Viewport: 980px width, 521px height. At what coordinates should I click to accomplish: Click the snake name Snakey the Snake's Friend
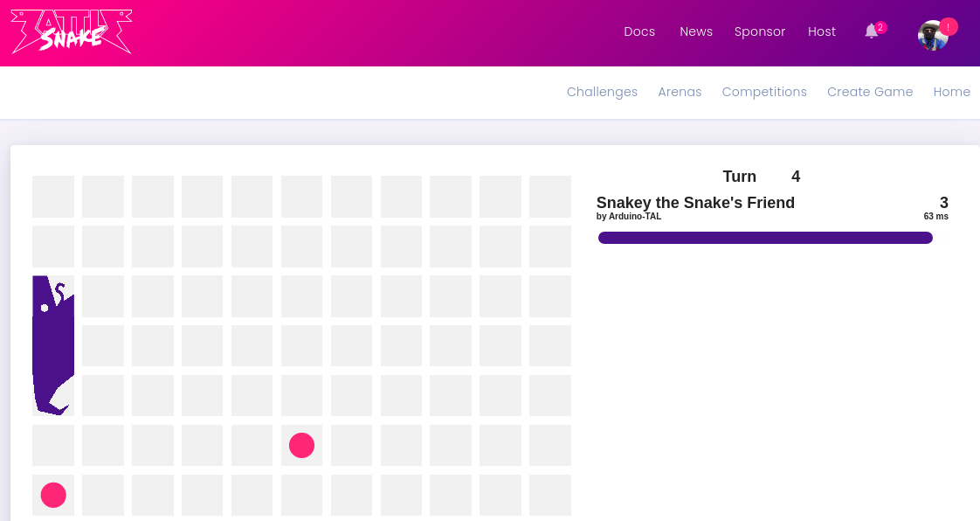[695, 203]
